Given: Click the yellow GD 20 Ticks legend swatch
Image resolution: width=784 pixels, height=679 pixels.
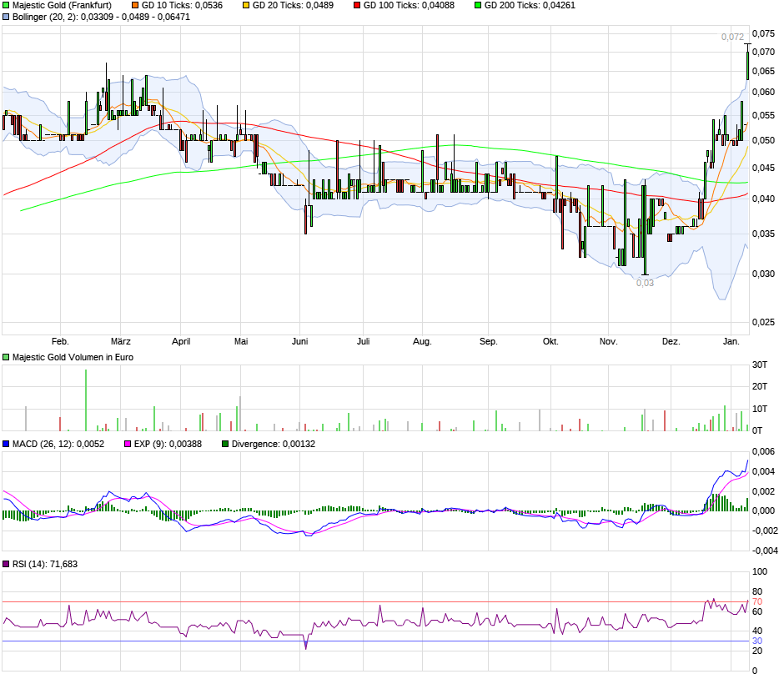Looking at the screenshot, I should click(x=246, y=6).
